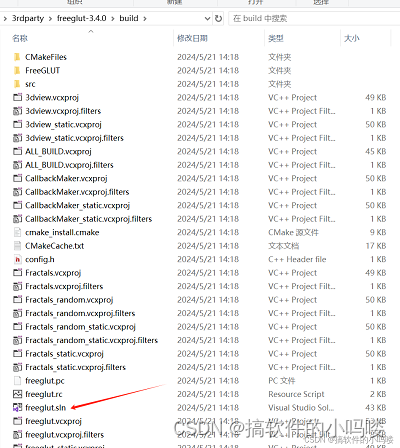This screenshot has width=400, height=448.
Task: Select the freeglut.pc file icon
Action: (17, 381)
